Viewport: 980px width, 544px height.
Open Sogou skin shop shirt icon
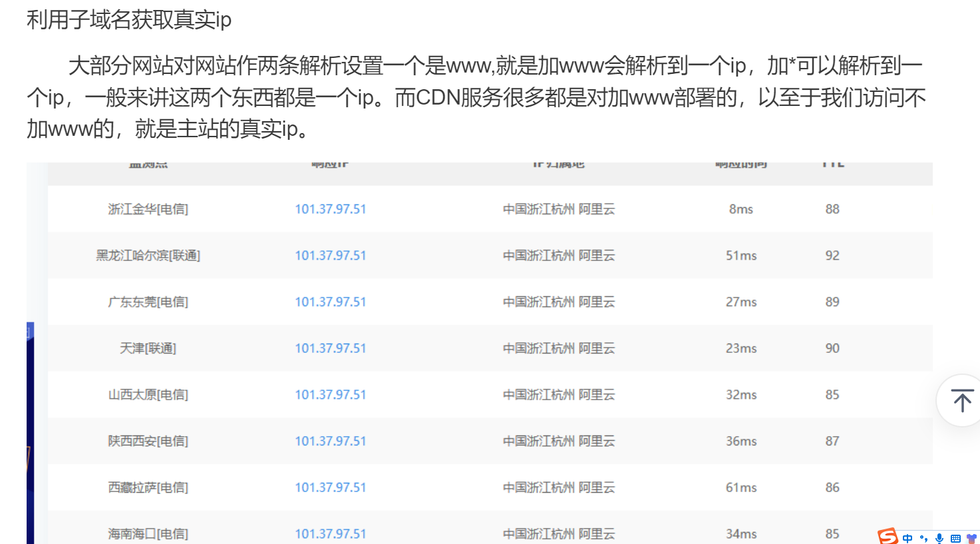point(971,538)
